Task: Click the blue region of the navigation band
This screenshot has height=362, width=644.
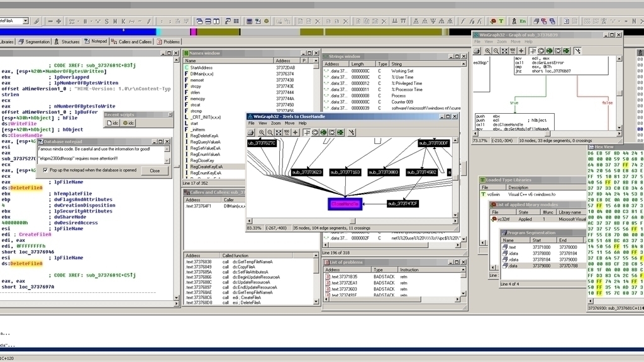Action: [x=78, y=31]
